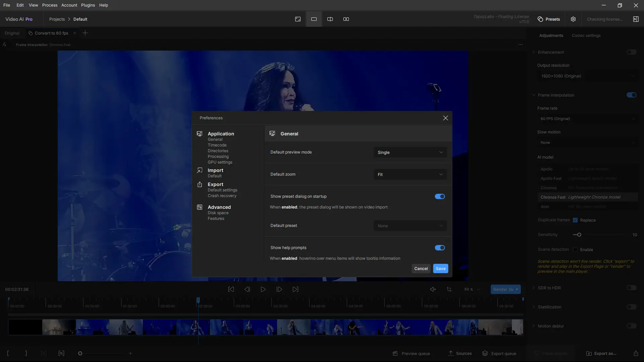Click the mute audio speaker icon
This screenshot has width=644, height=362.
coord(433,289)
